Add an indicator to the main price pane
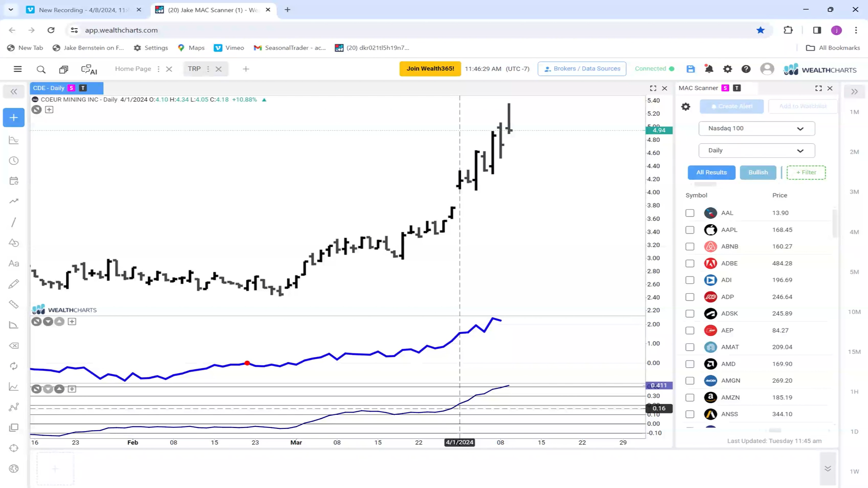Screen dimensions: 868x488 pyautogui.click(x=49, y=109)
